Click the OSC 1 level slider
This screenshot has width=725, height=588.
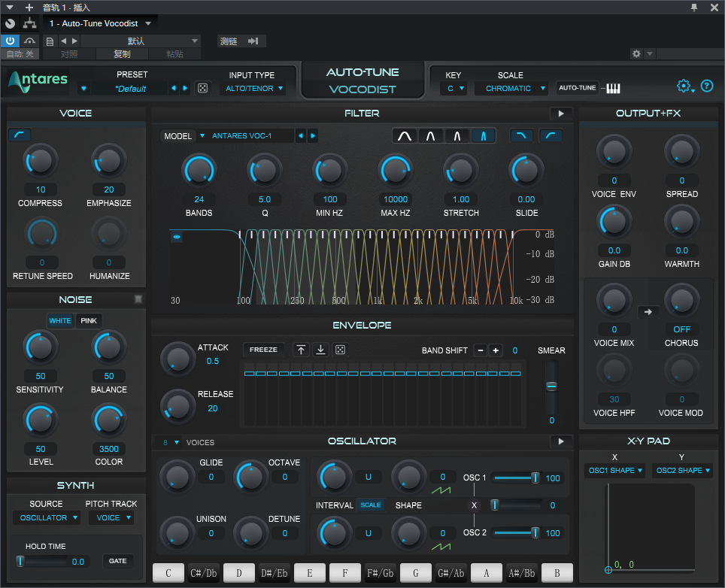[516, 478]
